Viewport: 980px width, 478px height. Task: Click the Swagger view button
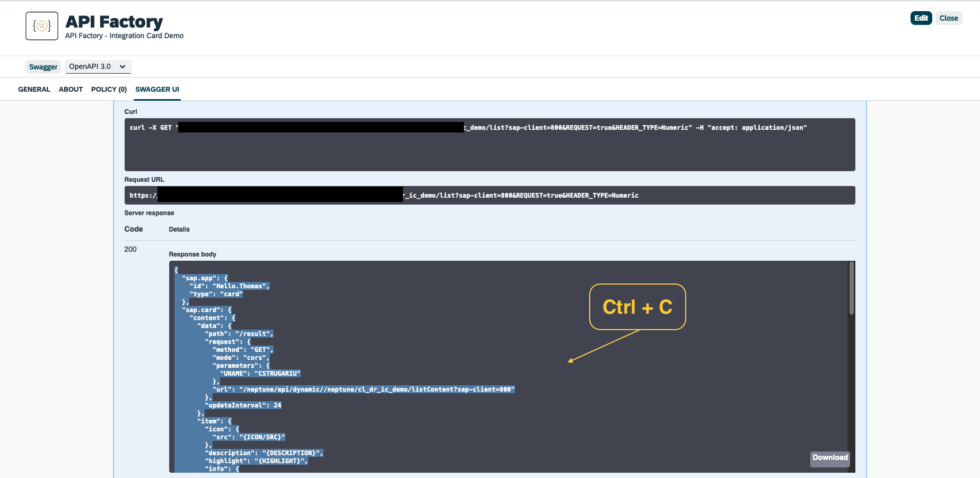point(43,66)
